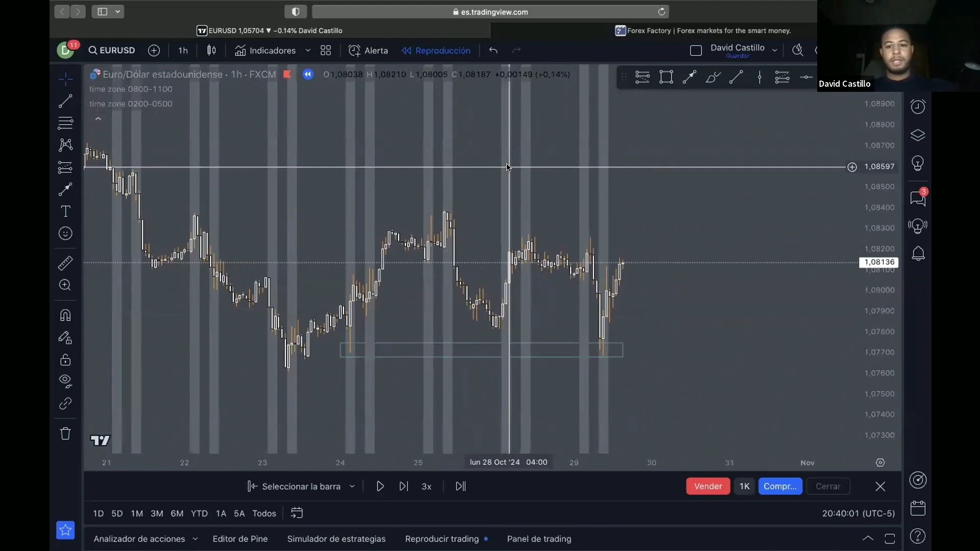The width and height of the screenshot is (980, 551).
Task: Open the Indicadores panel
Action: tap(265, 51)
